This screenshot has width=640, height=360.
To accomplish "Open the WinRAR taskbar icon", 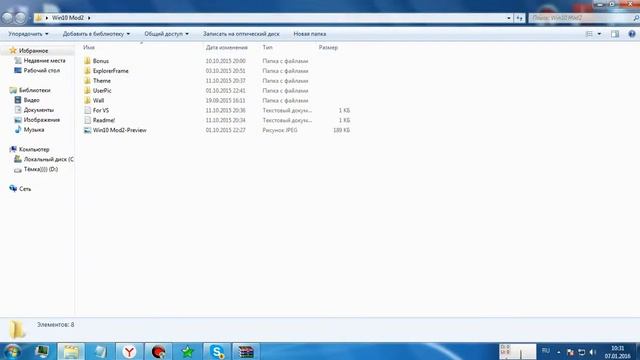I will [246, 351].
